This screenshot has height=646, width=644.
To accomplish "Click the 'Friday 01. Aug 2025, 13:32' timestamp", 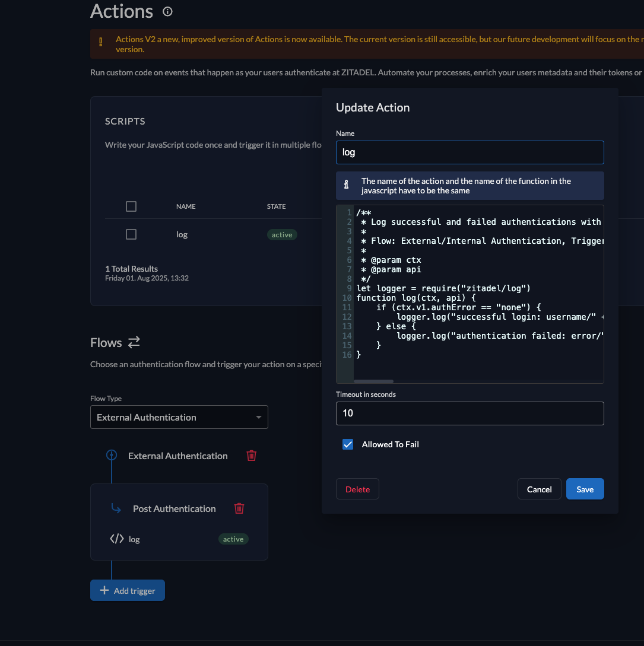I will point(147,278).
